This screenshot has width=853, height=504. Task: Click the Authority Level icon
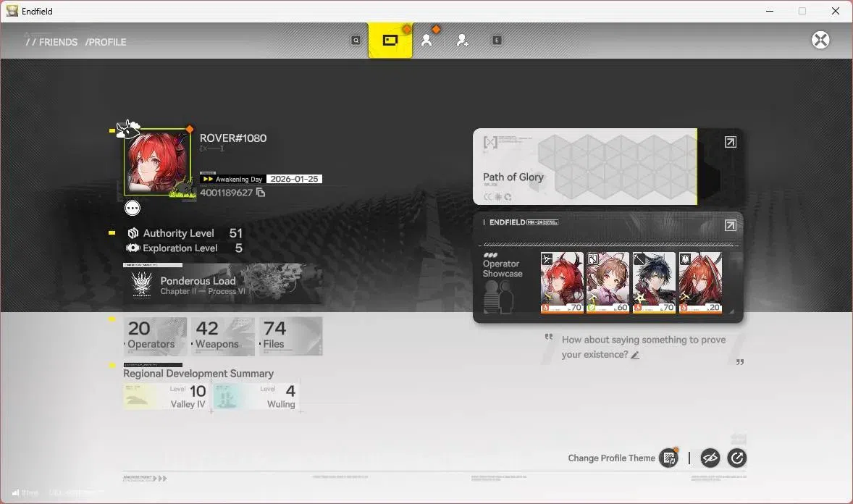pyautogui.click(x=133, y=233)
